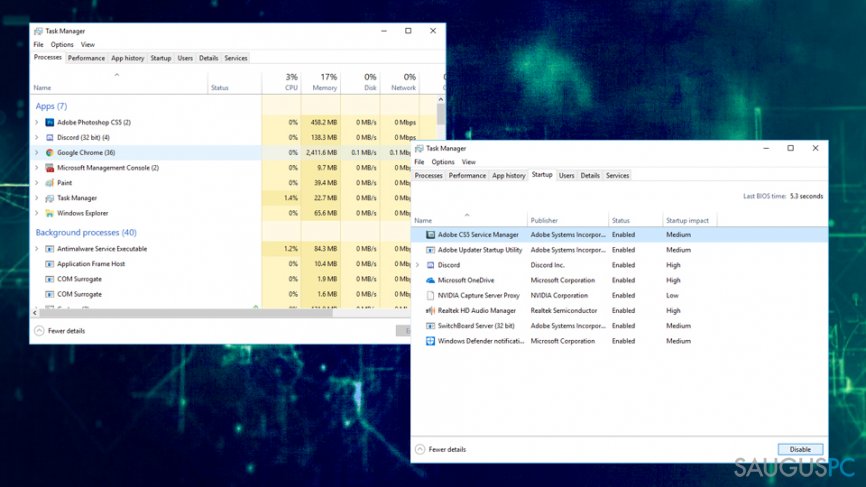Expand the Discord (32 bit) process group

[x=37, y=137]
